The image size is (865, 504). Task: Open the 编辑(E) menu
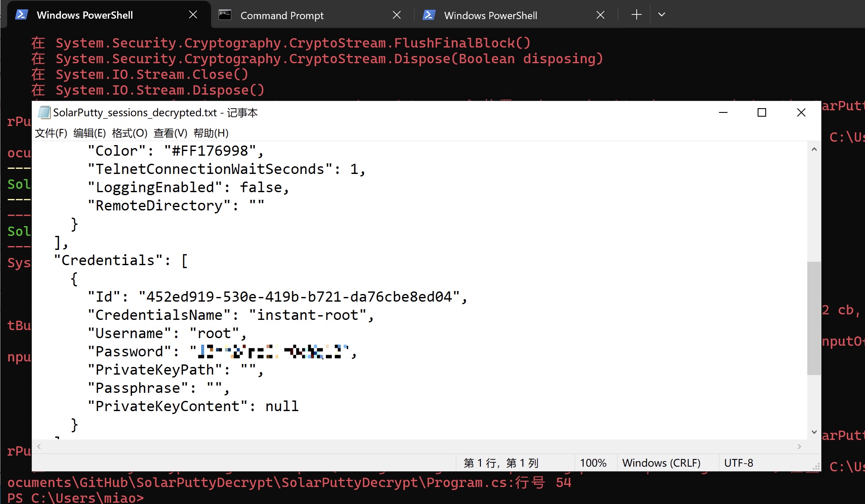(90, 133)
